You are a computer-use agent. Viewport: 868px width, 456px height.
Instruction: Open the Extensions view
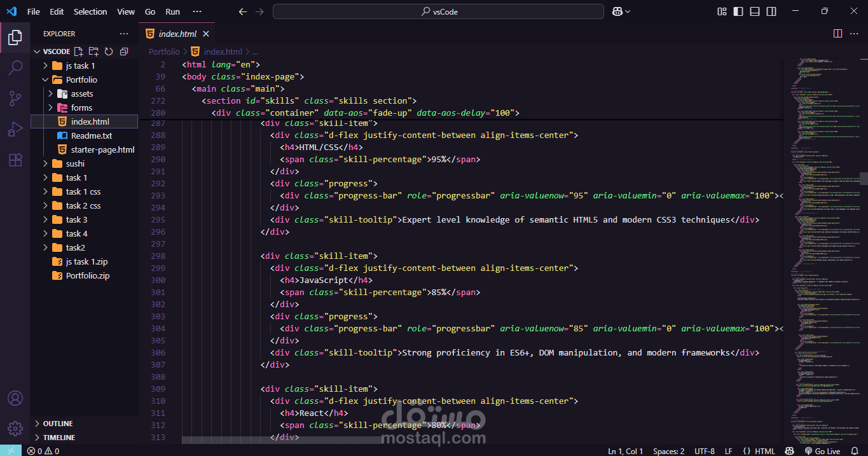click(15, 160)
